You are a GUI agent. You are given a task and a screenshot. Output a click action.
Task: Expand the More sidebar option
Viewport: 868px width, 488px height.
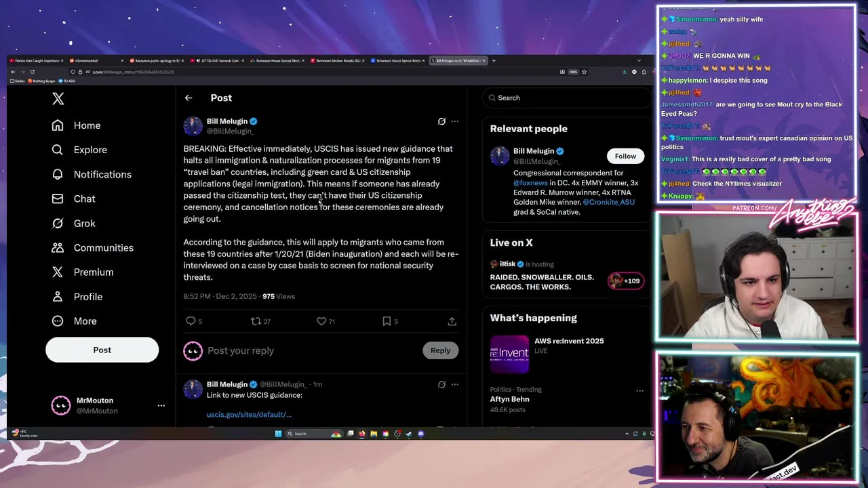point(75,321)
